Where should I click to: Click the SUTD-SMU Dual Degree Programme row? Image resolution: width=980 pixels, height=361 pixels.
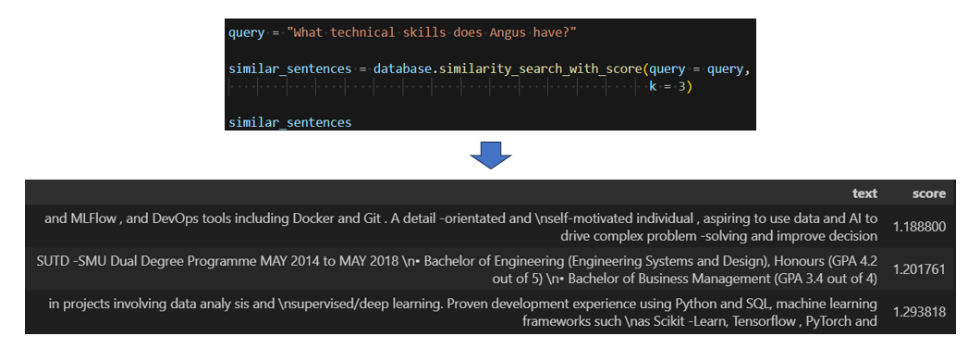[490, 269]
